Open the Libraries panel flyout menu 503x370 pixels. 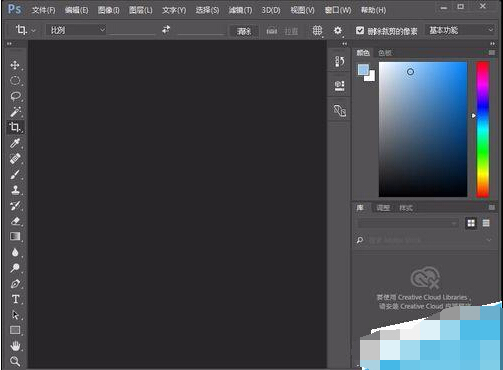[x=492, y=208]
